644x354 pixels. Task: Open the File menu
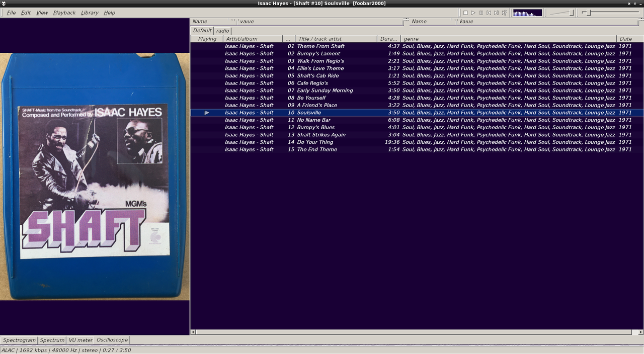[x=11, y=13]
